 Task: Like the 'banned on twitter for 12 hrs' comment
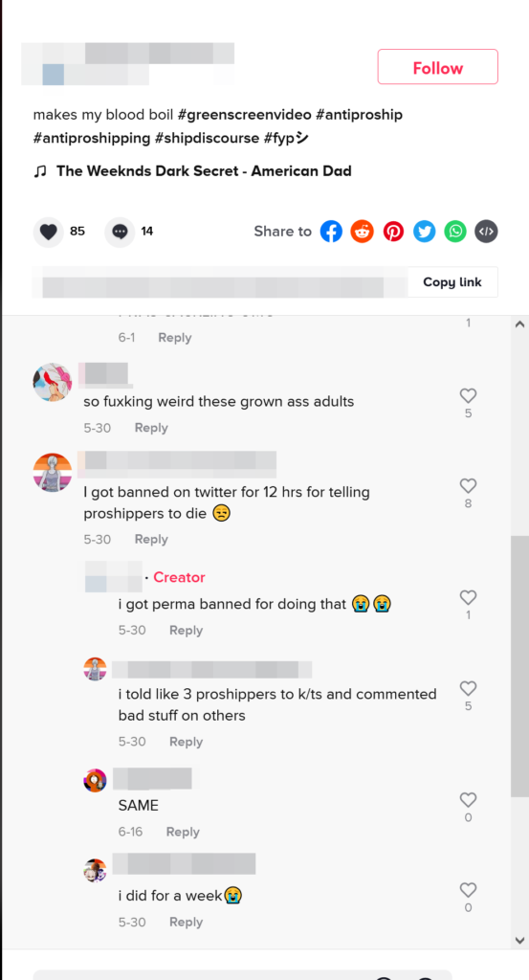coord(468,485)
